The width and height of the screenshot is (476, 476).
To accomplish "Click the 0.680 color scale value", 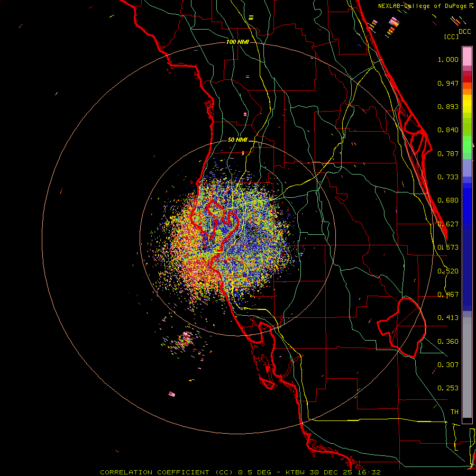I will pos(448,200).
